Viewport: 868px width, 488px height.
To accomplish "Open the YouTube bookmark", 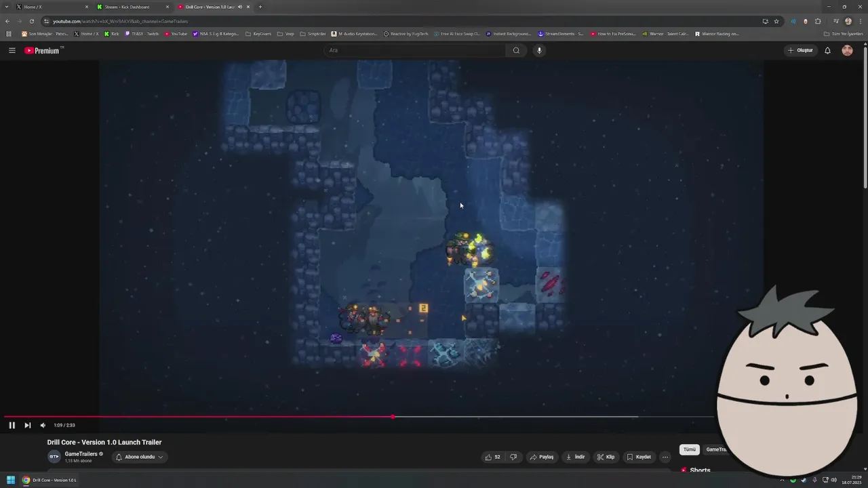I will (176, 33).
